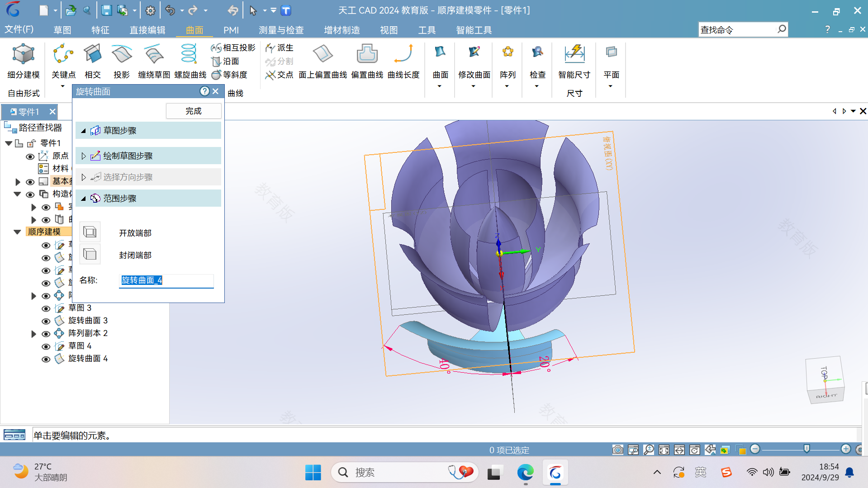Screen dimensions: 868x488
Task: Select the 投影 project curve tool
Action: tap(121, 61)
